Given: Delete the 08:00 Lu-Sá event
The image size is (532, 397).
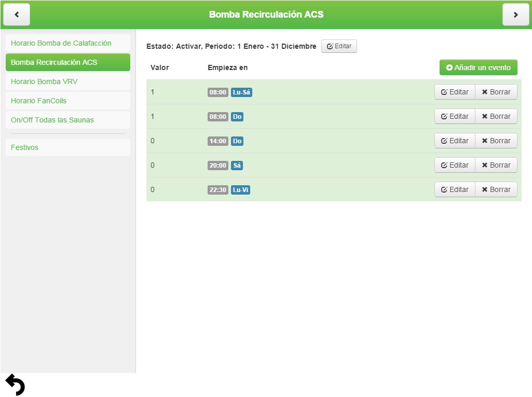Looking at the screenshot, I should [x=496, y=92].
